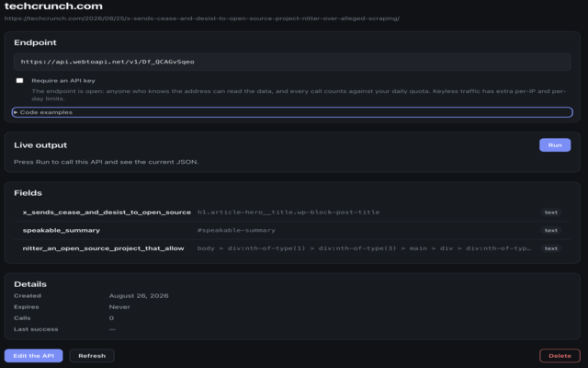Click the techcrunch.com page title
Image resolution: width=588 pixels, height=368 pixels.
(x=53, y=6)
